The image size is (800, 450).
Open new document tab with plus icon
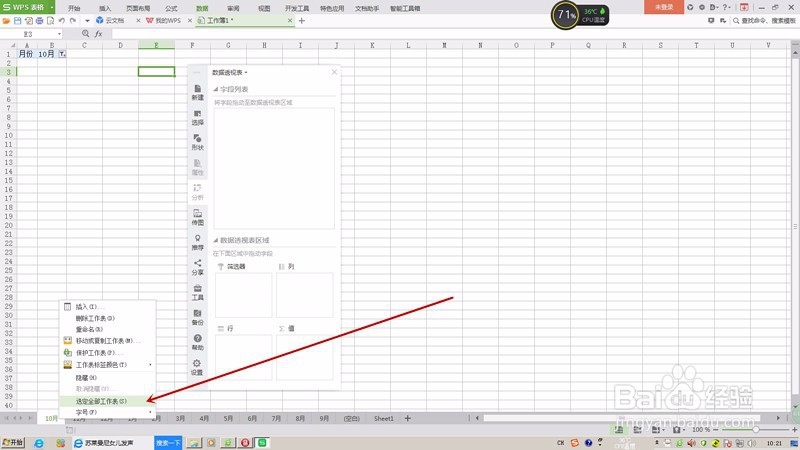click(x=302, y=21)
